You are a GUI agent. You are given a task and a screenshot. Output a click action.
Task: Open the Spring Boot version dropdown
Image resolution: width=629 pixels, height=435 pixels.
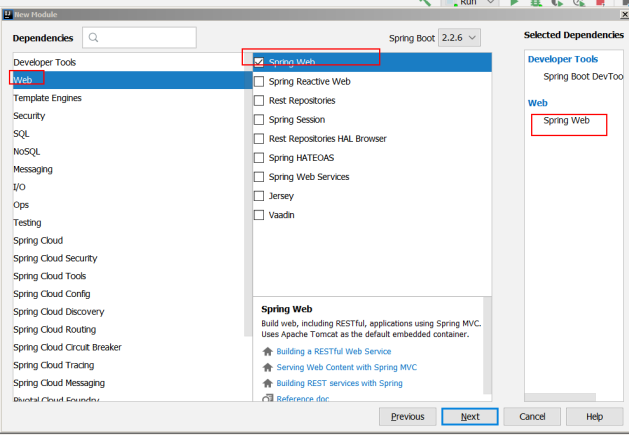[459, 38]
